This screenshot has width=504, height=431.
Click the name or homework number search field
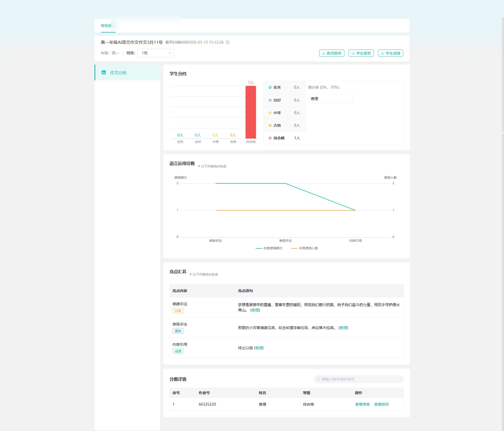click(359, 379)
